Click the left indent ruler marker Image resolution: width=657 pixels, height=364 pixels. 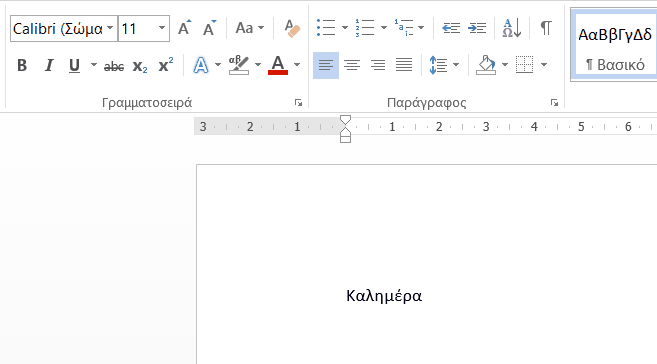point(345,139)
